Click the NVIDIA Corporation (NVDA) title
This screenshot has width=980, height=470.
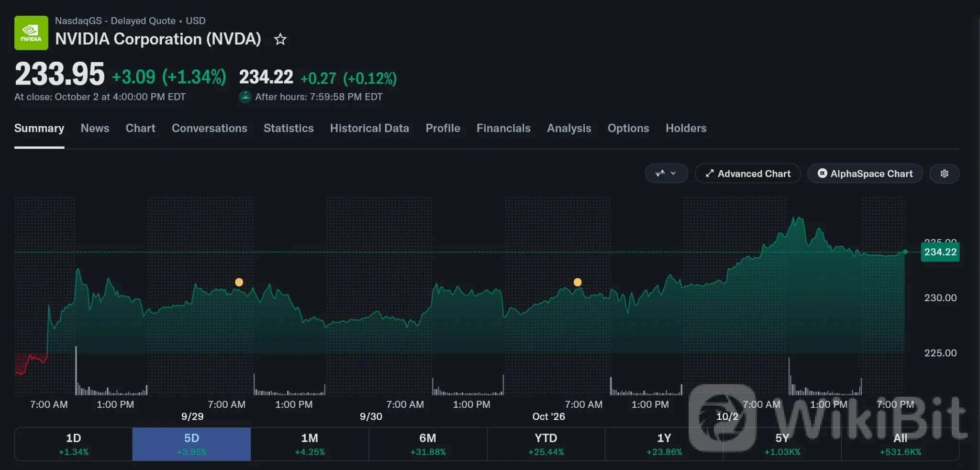click(x=158, y=39)
